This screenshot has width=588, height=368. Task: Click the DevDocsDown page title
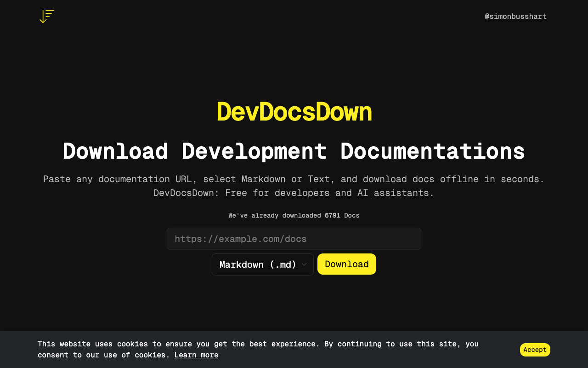coord(294,111)
